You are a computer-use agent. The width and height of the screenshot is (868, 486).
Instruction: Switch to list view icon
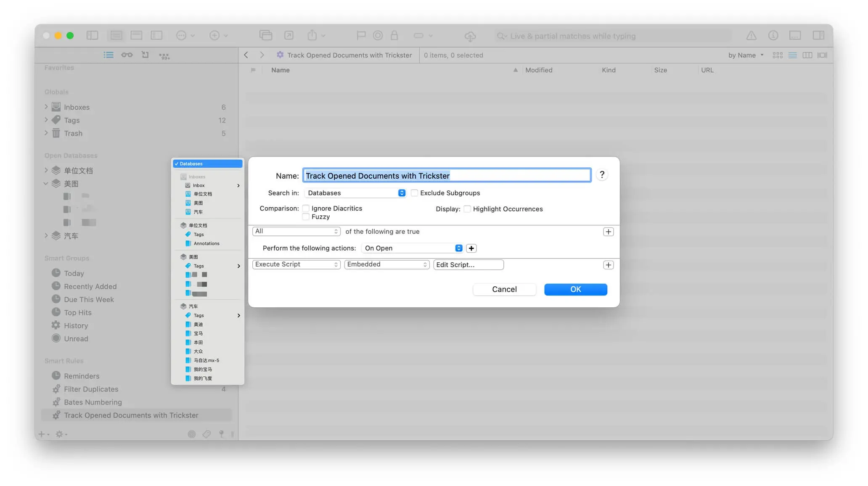[792, 55]
